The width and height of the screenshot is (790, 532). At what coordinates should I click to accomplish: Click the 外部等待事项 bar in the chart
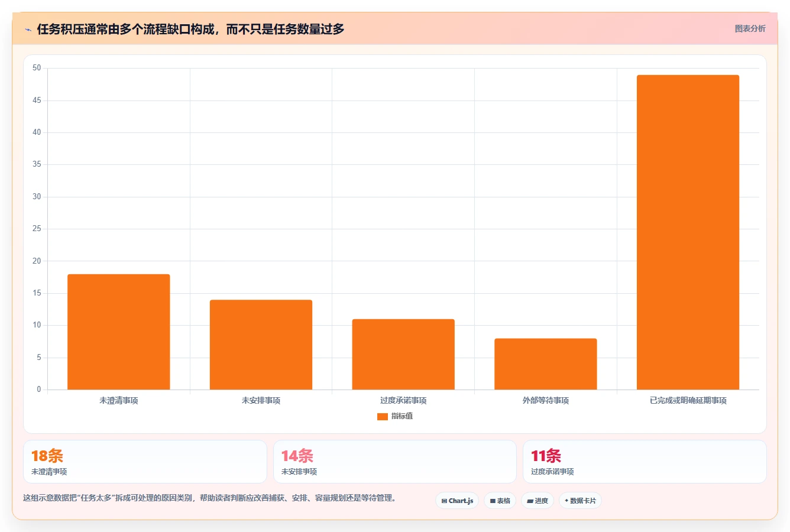[x=546, y=364]
